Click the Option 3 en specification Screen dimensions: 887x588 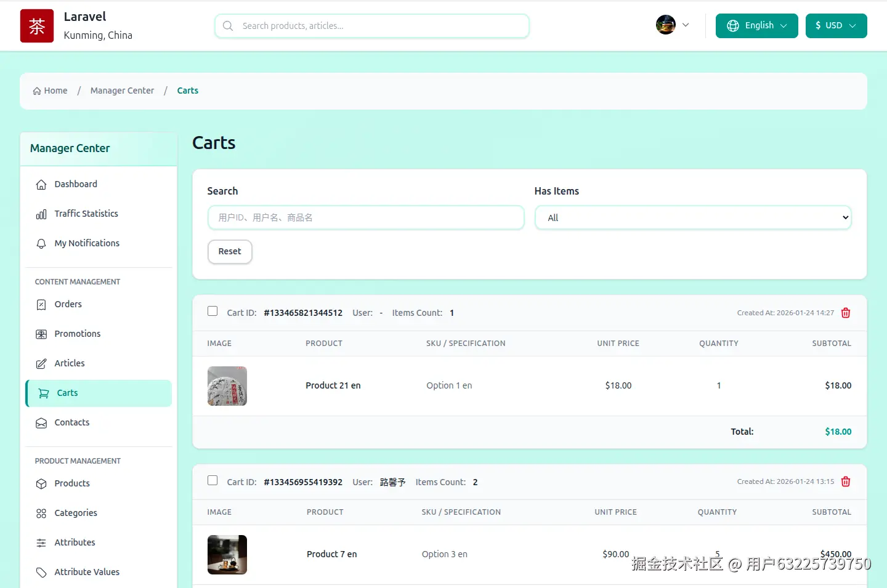pyautogui.click(x=445, y=554)
